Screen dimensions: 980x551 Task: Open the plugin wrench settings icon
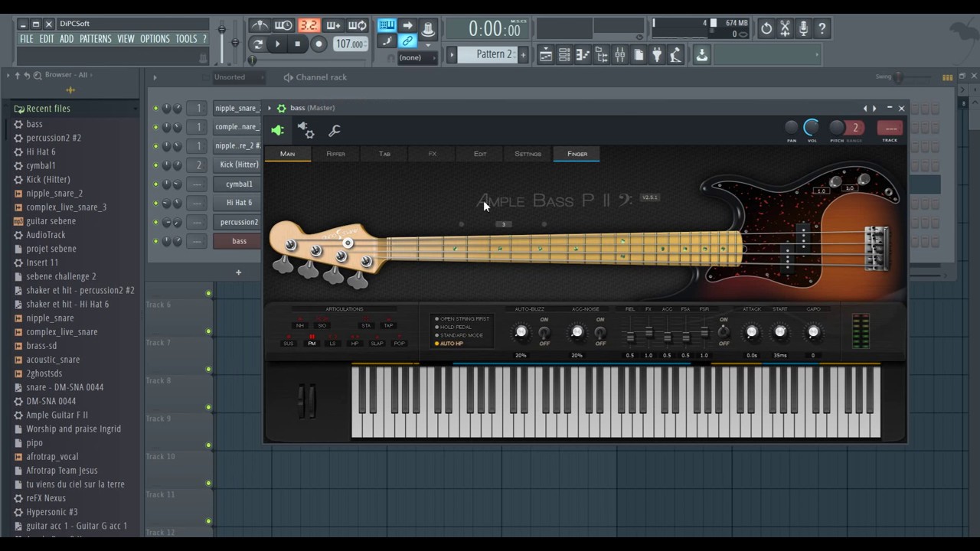pyautogui.click(x=335, y=130)
